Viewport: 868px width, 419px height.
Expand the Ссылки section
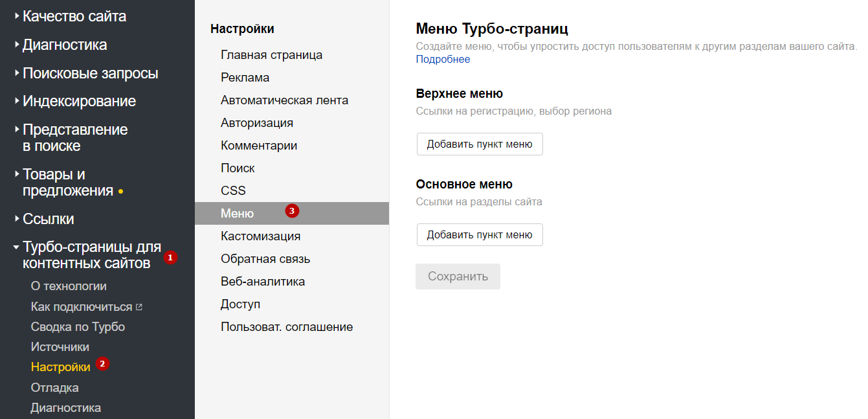click(48, 219)
